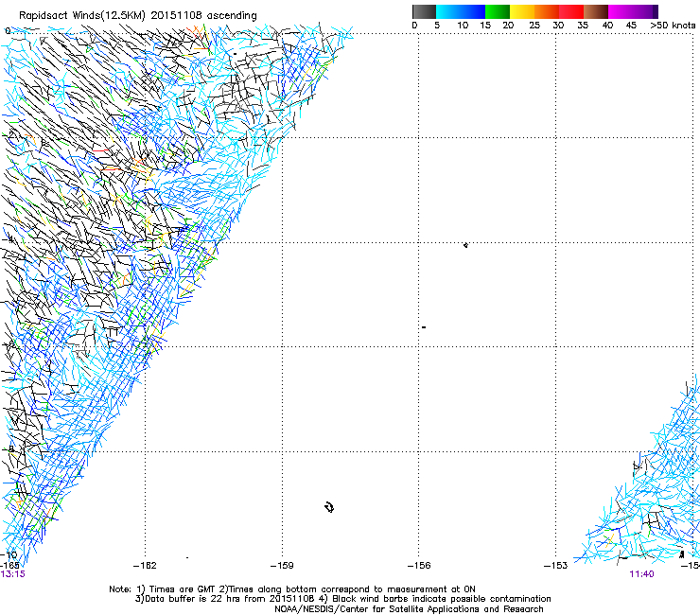Click the note line about 'Data buffer is 22 hrs'
700x615 pixels.
342,599
